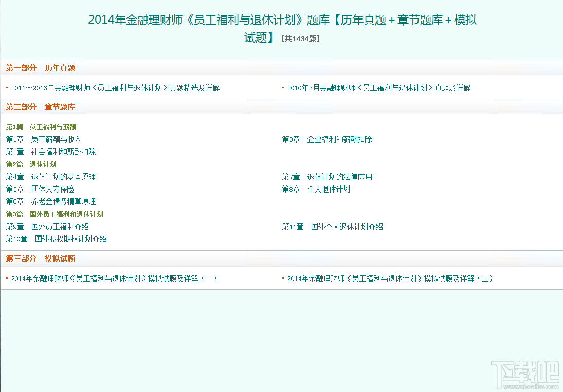The width and height of the screenshot is (563, 392).
Task: Open 第10章 国外股权期权计划介绍
Action: coord(56,239)
